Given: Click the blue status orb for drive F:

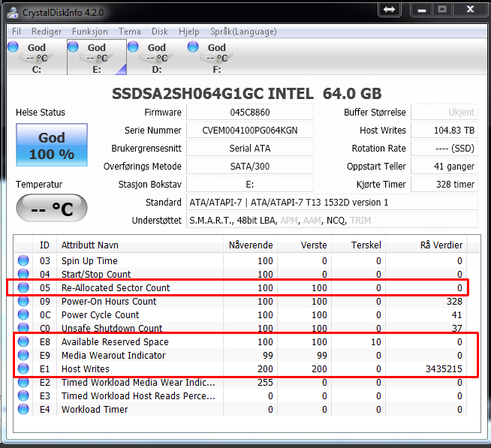Looking at the screenshot, I should point(193,47).
